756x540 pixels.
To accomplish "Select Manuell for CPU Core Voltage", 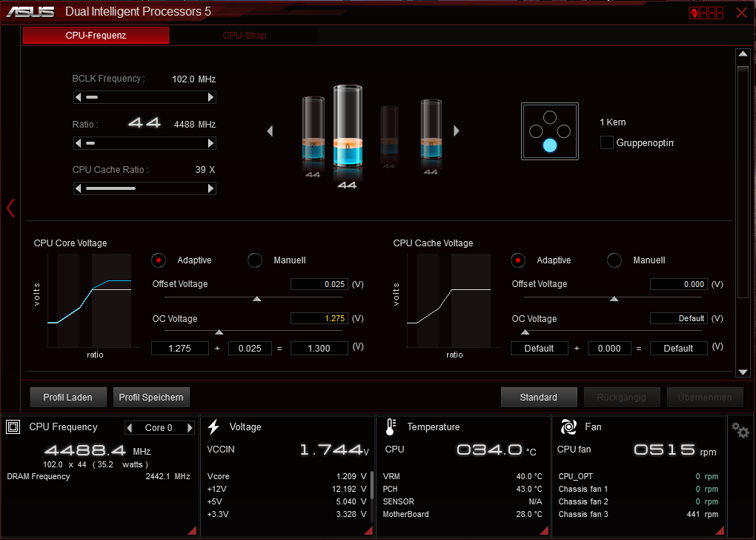I will (x=254, y=260).
